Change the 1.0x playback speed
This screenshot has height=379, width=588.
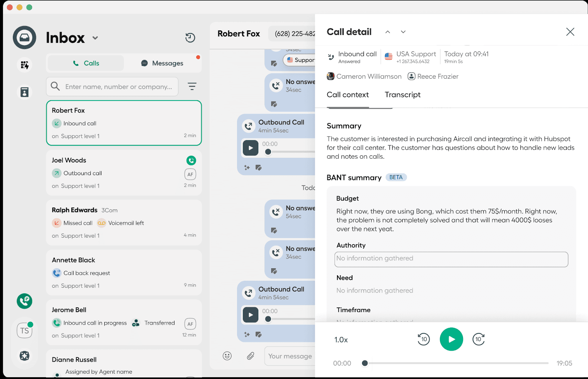click(x=341, y=340)
